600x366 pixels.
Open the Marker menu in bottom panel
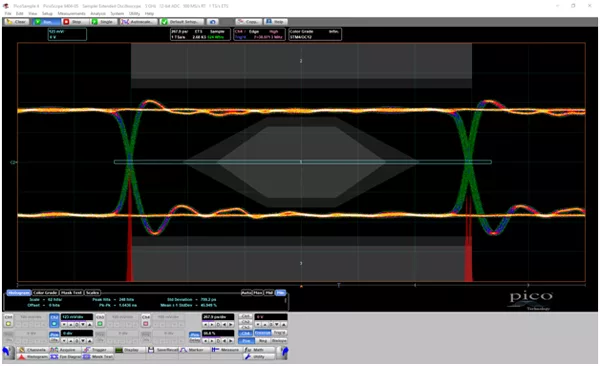click(194, 350)
